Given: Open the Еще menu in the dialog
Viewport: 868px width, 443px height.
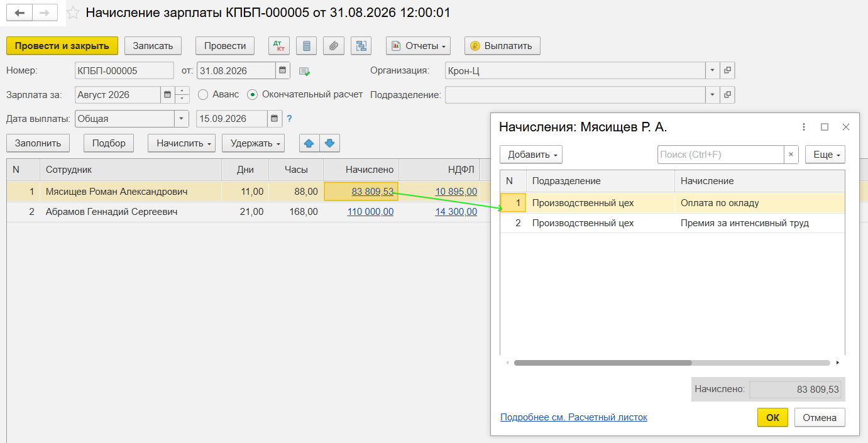Looking at the screenshot, I should pos(825,155).
